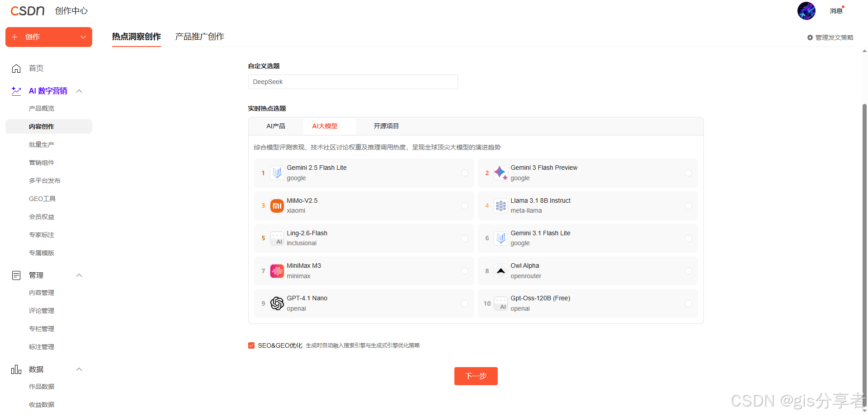Click the Ling-2.6-Flash AI logo
868x415 pixels.
click(x=277, y=238)
